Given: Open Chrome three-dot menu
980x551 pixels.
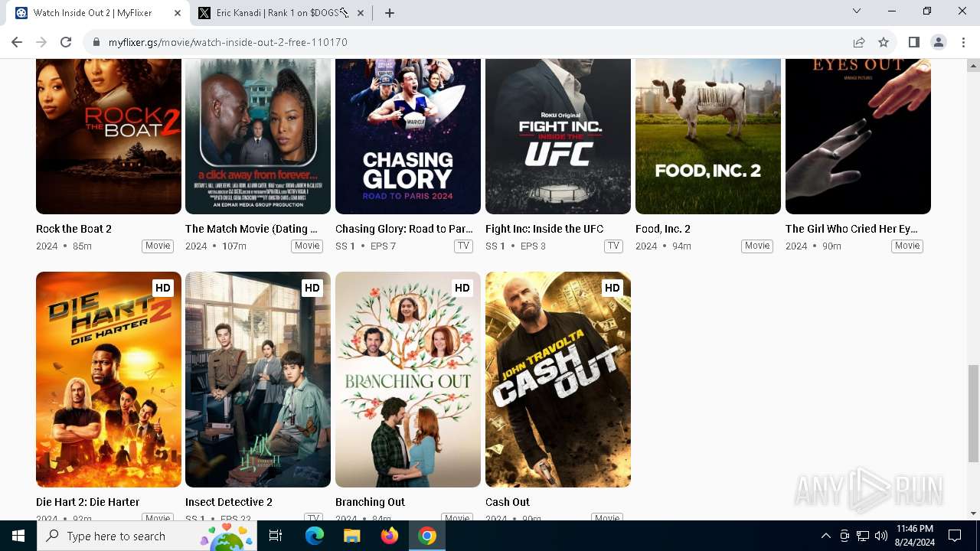Looking at the screenshot, I should point(963,42).
